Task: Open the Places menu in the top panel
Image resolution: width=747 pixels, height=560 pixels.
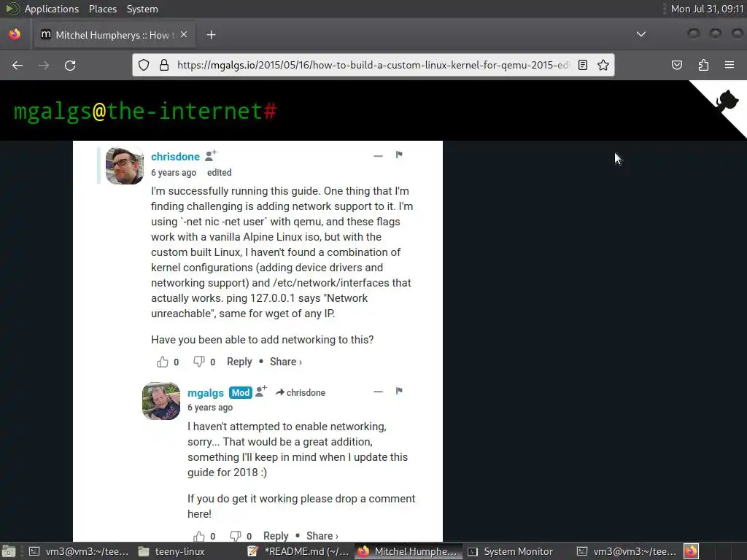Action: coord(103,9)
